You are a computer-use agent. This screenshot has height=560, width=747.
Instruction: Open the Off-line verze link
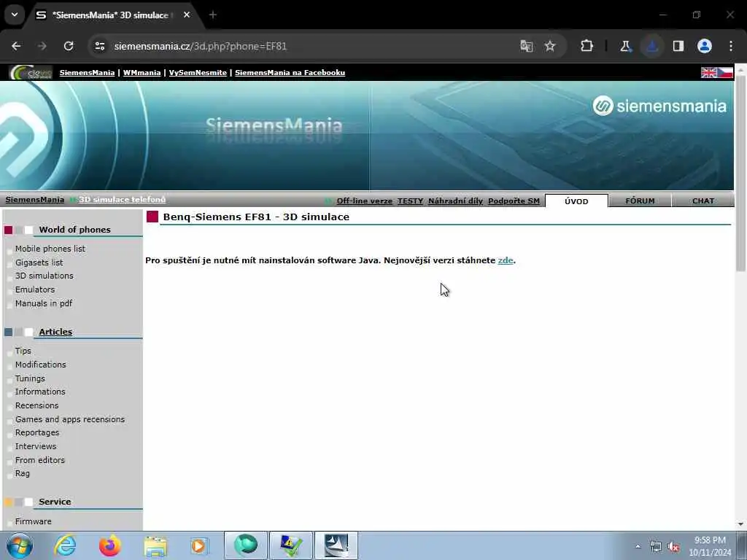click(x=365, y=201)
